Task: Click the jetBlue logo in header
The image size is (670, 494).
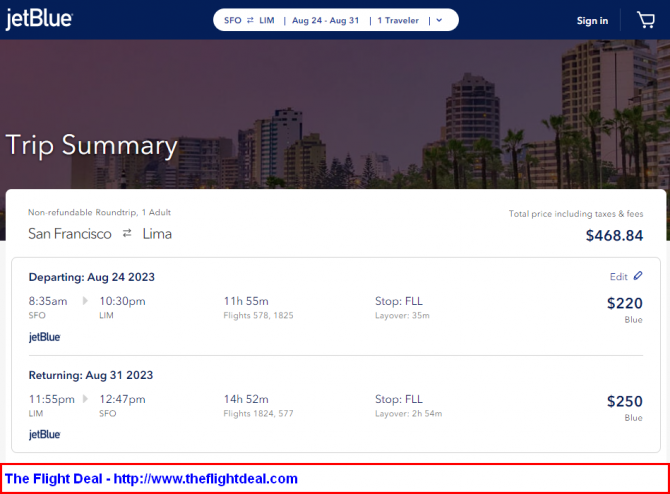Action: 39,19
